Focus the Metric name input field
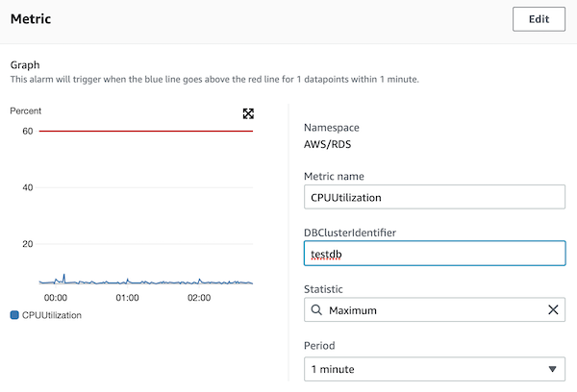This screenshot has height=392, width=577. click(434, 197)
